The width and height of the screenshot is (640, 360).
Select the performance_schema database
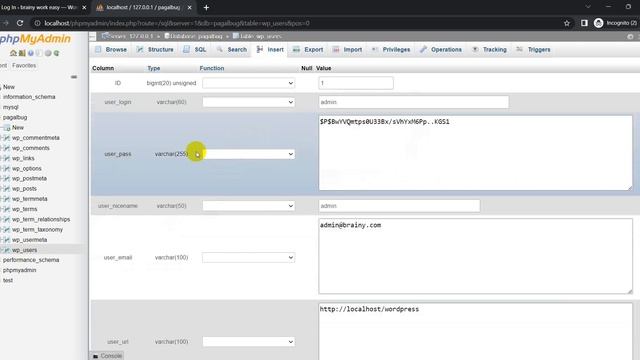click(31, 260)
